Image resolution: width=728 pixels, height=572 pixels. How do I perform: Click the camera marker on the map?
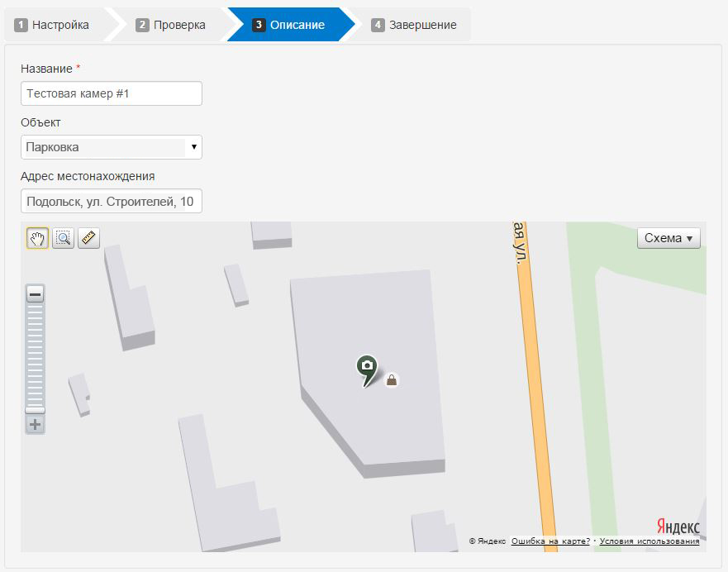pyautogui.click(x=367, y=368)
